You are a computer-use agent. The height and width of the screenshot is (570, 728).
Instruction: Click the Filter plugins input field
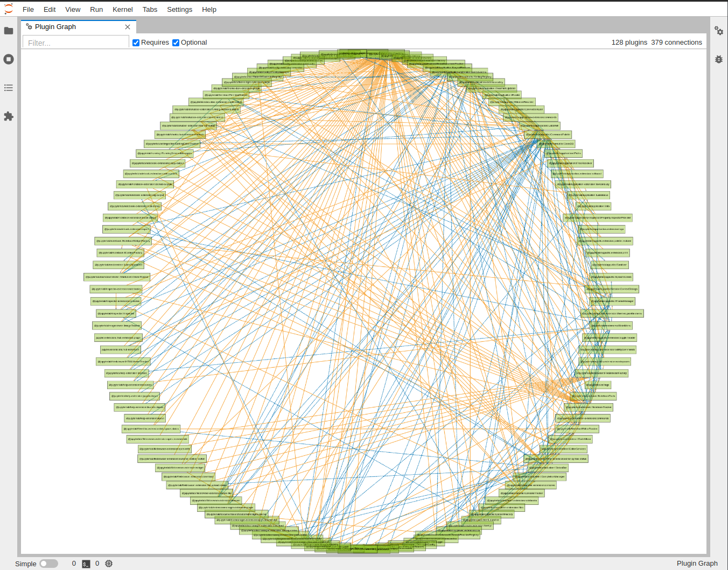coord(75,43)
